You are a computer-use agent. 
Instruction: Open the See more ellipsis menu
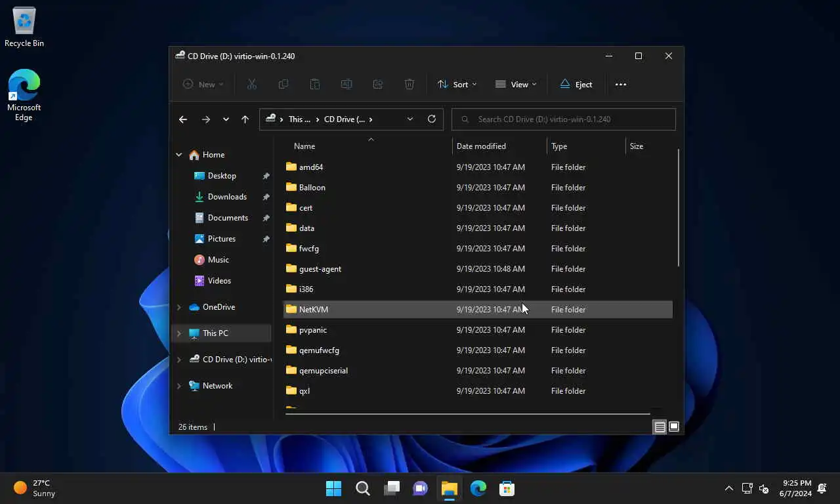[621, 84]
